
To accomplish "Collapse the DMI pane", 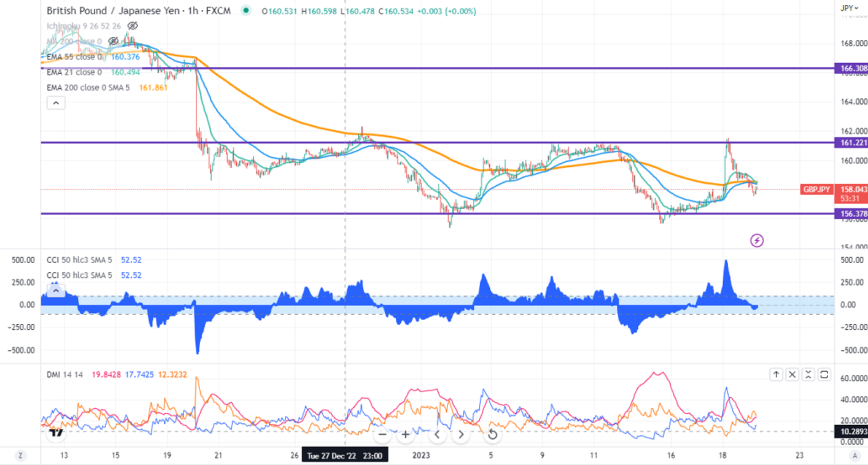I will pos(792,374).
